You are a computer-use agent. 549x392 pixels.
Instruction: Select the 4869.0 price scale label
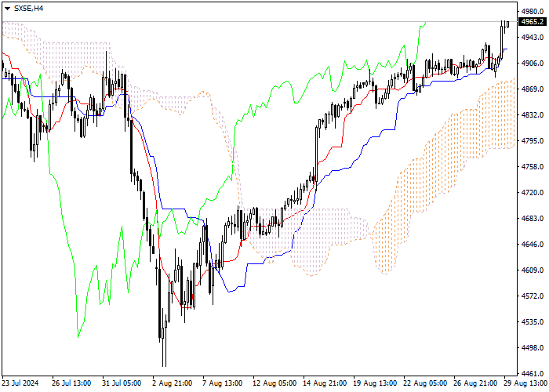point(533,89)
